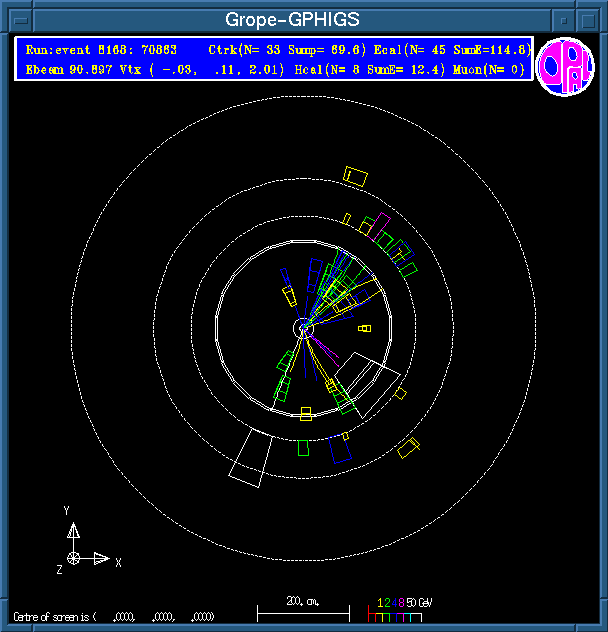The image size is (608, 632).
Task: Click the Muon N=0 readout
Action: (x=488, y=70)
